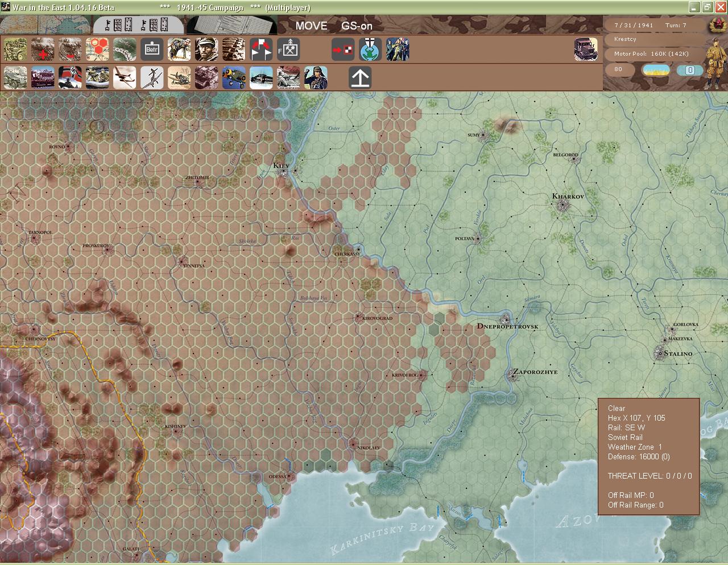The height and width of the screenshot is (565, 728).
Task: Select the soldiers in boat icon
Action: click(x=97, y=78)
